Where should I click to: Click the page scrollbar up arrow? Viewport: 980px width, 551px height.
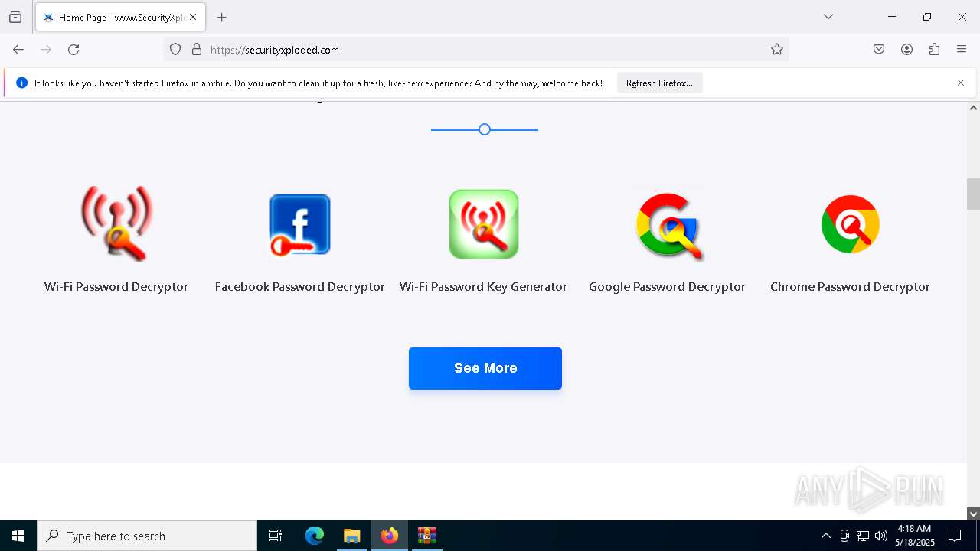click(973, 108)
